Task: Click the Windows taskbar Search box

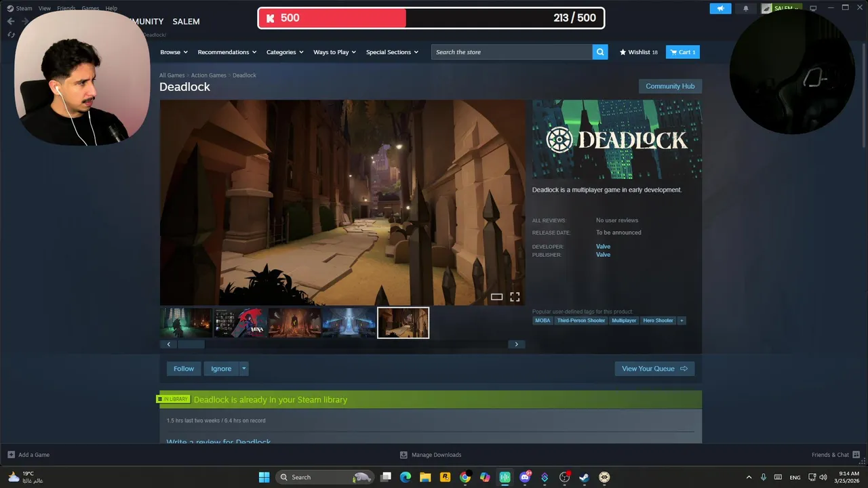Action: [325, 477]
